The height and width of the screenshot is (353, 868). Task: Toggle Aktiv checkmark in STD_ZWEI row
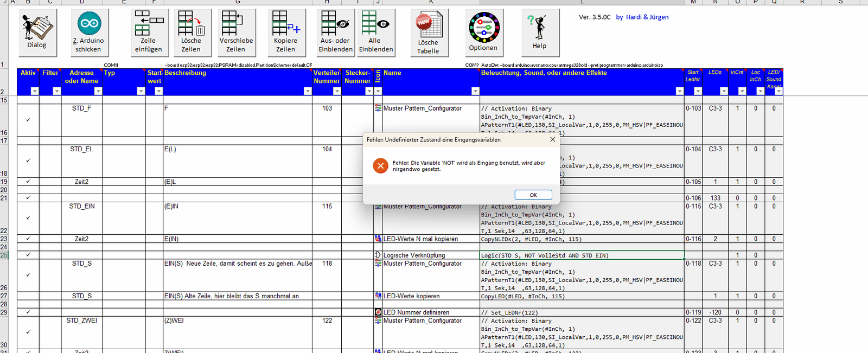point(28,332)
